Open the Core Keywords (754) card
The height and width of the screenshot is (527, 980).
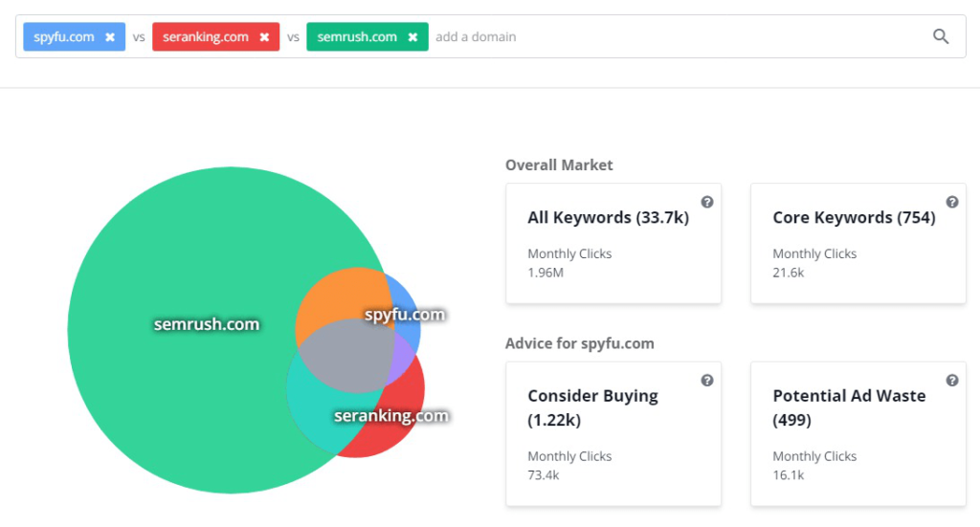click(x=858, y=244)
